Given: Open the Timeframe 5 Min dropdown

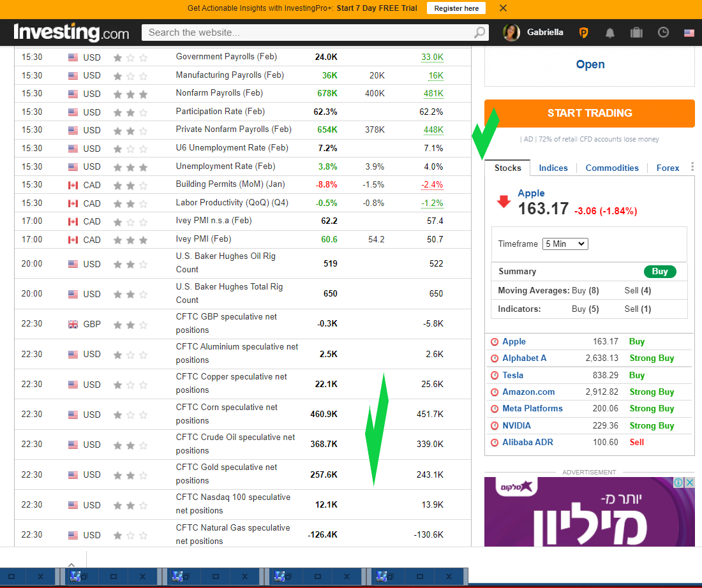Looking at the screenshot, I should [x=565, y=244].
